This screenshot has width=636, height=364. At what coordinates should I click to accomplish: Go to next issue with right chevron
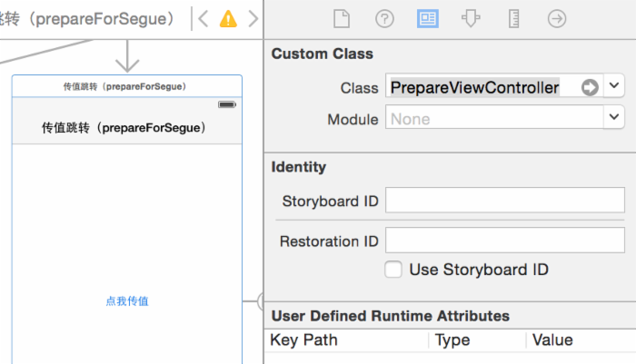[253, 18]
